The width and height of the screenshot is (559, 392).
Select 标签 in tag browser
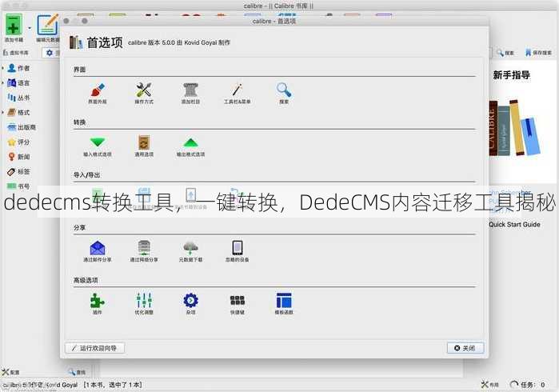(x=19, y=171)
